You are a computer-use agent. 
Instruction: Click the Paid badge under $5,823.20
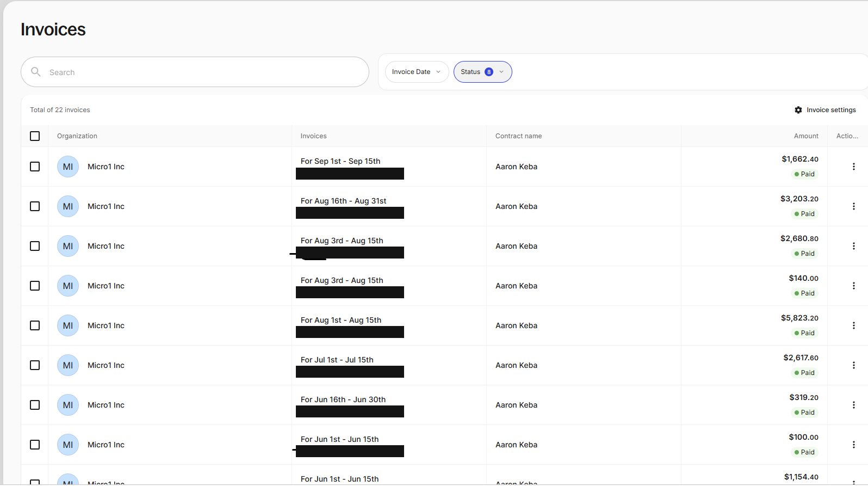coord(804,333)
